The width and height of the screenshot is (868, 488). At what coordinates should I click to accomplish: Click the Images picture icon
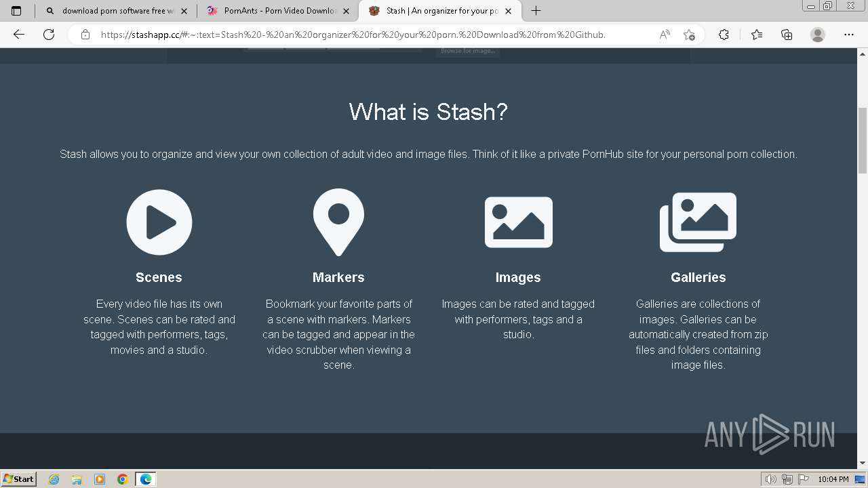(518, 222)
